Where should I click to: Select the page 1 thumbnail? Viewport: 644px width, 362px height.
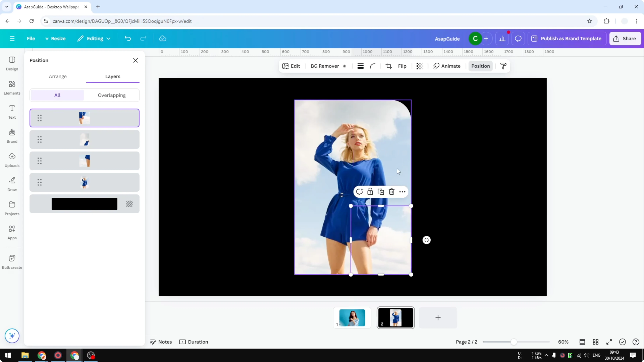[352, 318]
